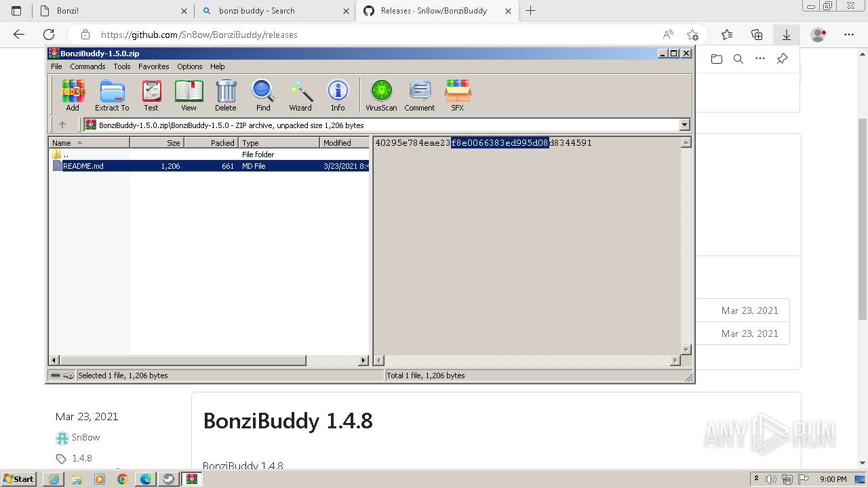Click the browser address bar URL
The image size is (868, 488).
(199, 35)
